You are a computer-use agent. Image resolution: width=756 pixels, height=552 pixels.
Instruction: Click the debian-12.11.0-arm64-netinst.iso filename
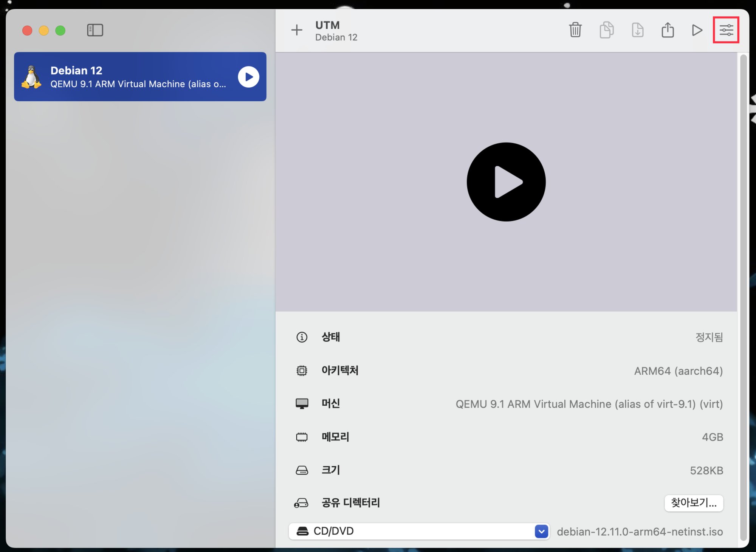640,532
